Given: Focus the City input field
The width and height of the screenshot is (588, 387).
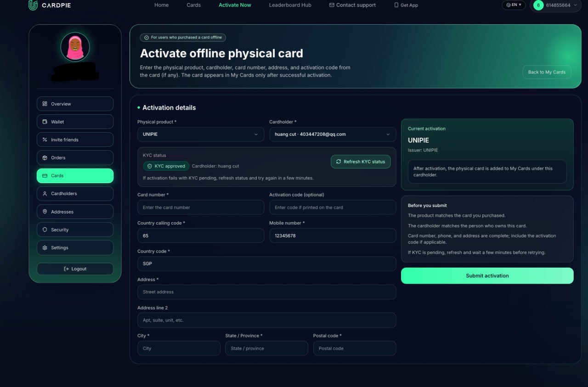Looking at the screenshot, I should [179, 348].
